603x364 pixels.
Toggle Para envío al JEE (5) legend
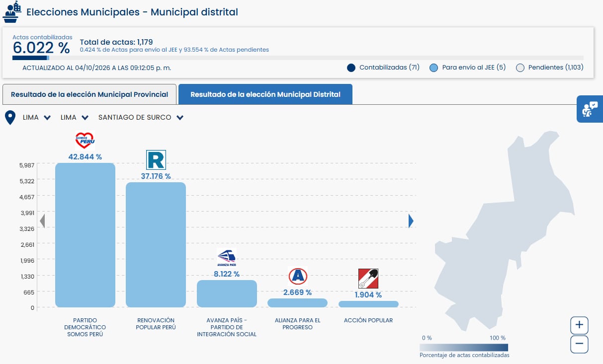coord(468,68)
